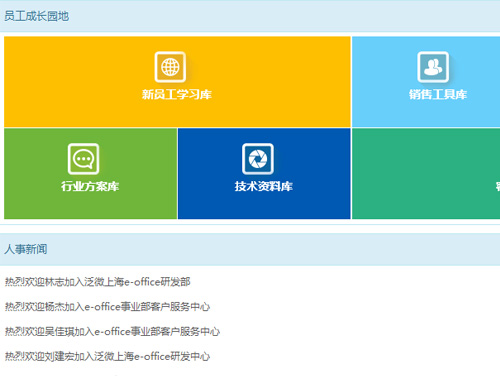Open news about 林志 joining e-office研发部
This screenshot has width=500, height=376.
97,282
